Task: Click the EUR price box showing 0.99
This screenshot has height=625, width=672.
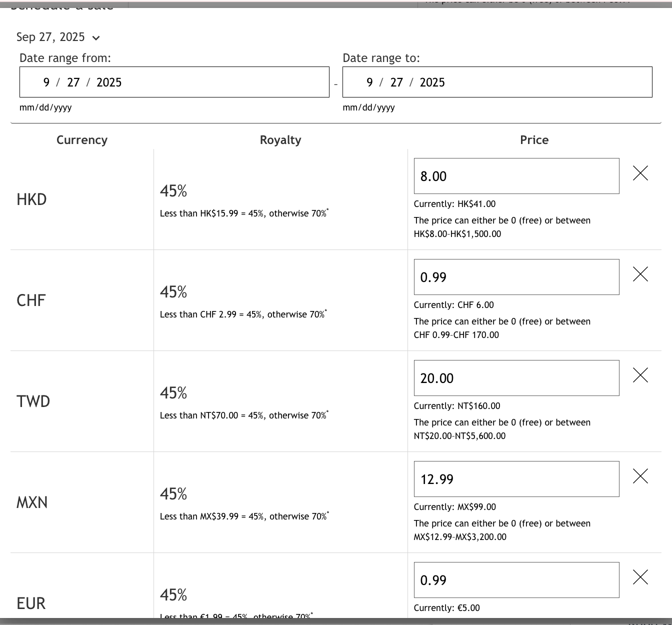Action: coord(516,580)
